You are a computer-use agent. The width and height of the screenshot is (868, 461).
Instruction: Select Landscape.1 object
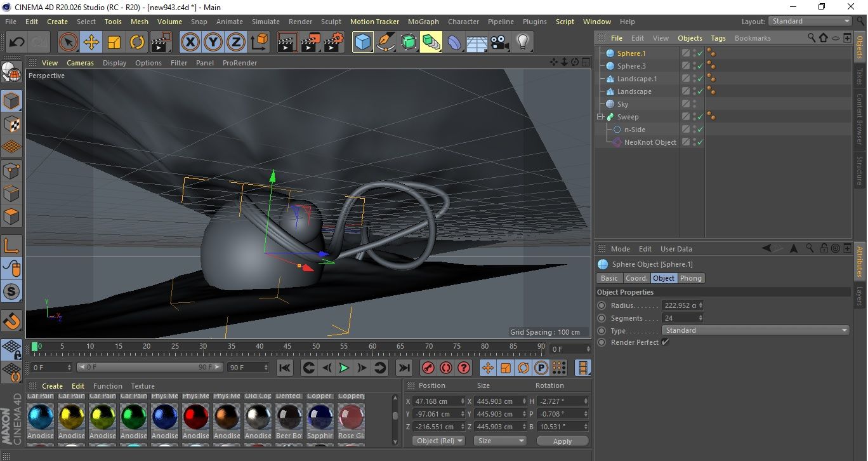pyautogui.click(x=637, y=79)
